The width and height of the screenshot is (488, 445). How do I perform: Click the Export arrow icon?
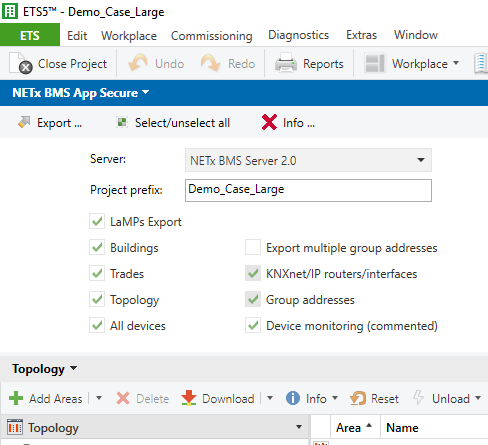coord(24,122)
